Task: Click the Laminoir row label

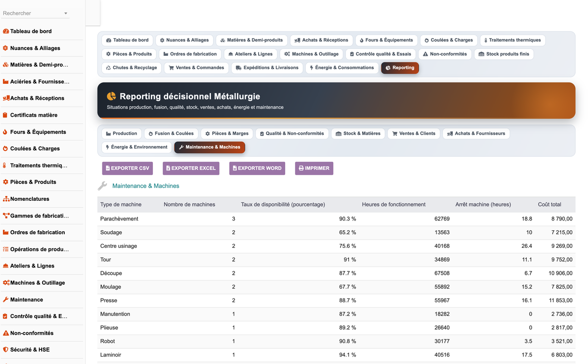Action: 111,355
